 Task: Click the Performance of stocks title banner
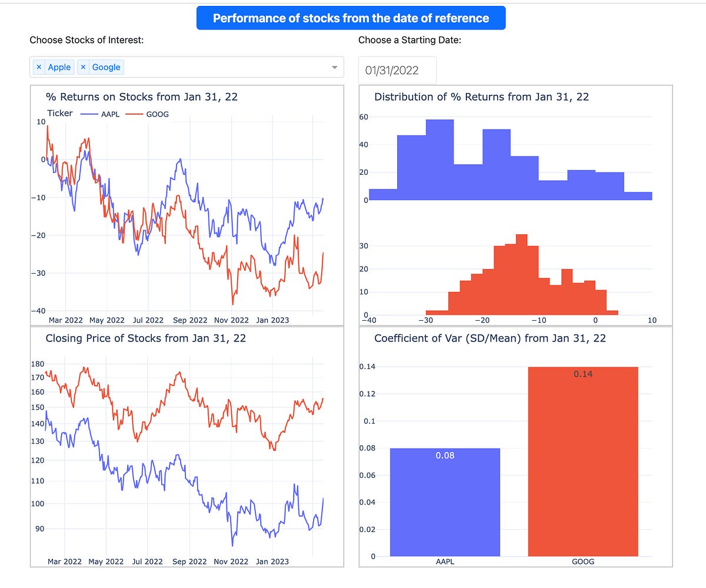pos(352,18)
